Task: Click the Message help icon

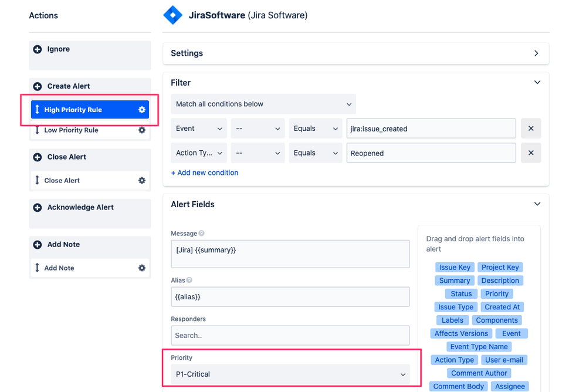Action: (x=201, y=234)
